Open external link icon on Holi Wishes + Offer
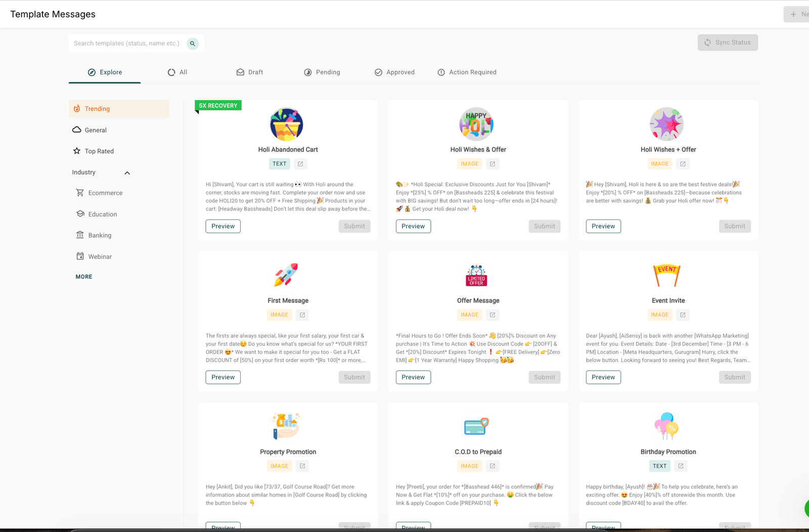This screenshot has width=809, height=532. [683, 164]
